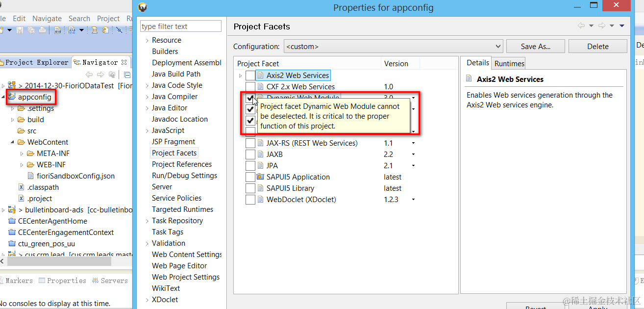Tick the JAXB facet checkbox
Viewport: 644px width, 309px height.
click(x=250, y=154)
